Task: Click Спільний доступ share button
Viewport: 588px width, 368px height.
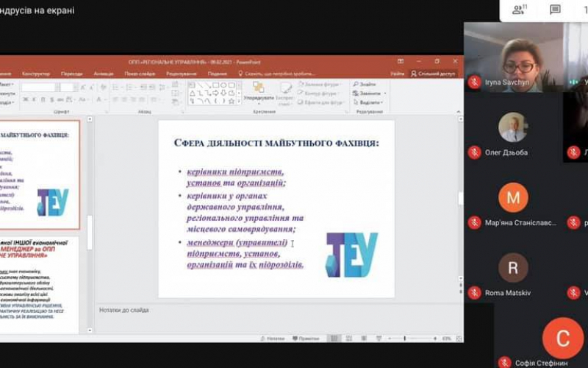Action: 433,74
